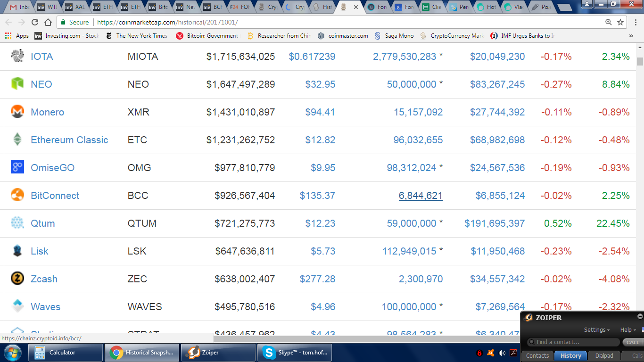Close the active coinmarketcap tab
The image size is (644, 362).
pos(355,7)
